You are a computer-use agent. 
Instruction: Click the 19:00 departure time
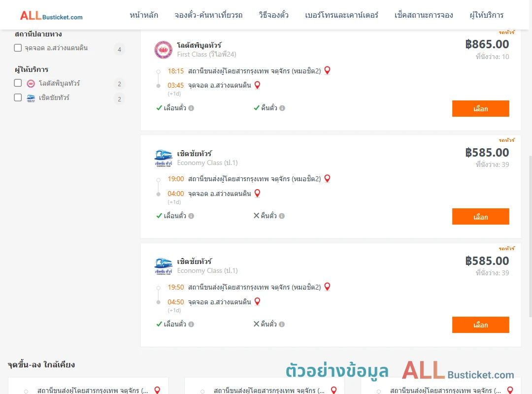175,179
